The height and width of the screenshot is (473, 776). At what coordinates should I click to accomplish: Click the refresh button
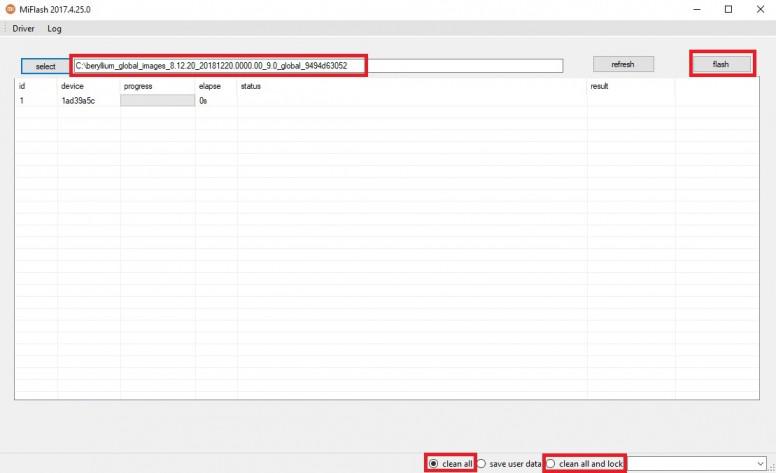point(623,64)
